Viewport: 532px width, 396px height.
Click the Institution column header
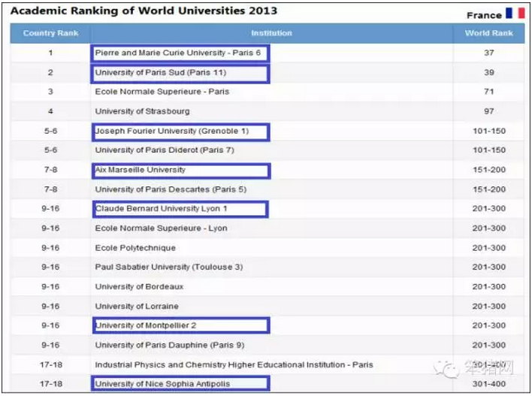click(x=271, y=33)
